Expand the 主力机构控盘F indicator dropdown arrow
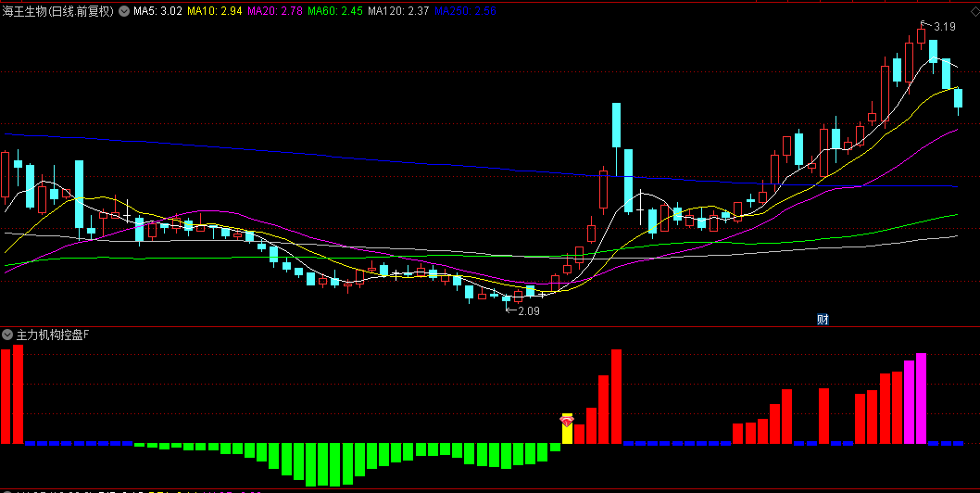 point(7,335)
